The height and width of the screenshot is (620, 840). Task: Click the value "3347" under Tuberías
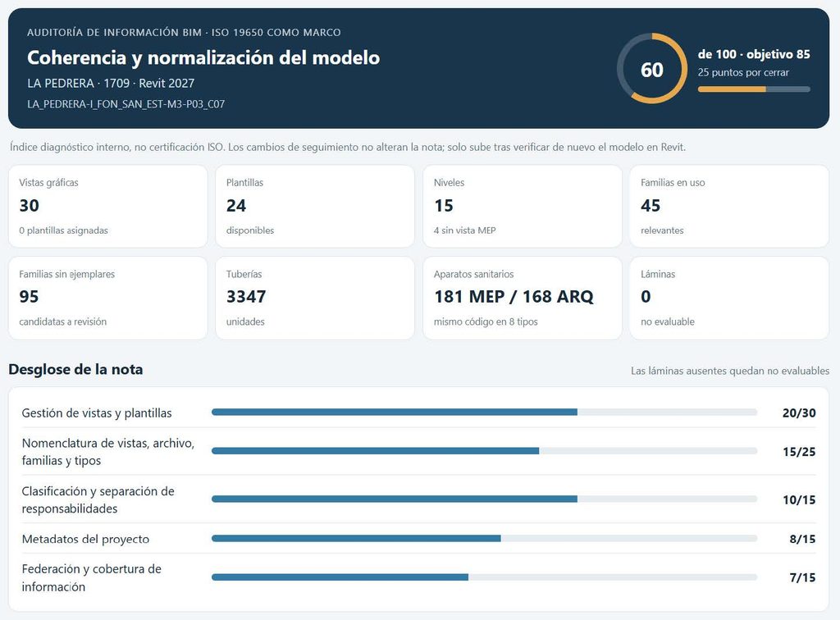246,297
